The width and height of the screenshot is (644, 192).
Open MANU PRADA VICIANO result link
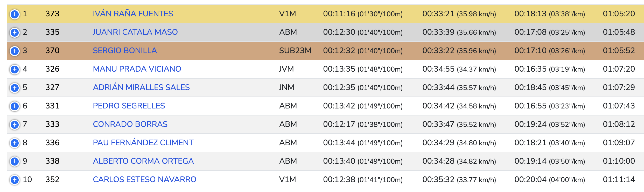point(137,69)
